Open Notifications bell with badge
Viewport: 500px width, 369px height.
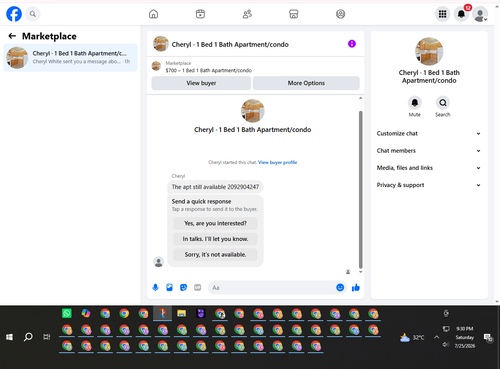(x=461, y=14)
